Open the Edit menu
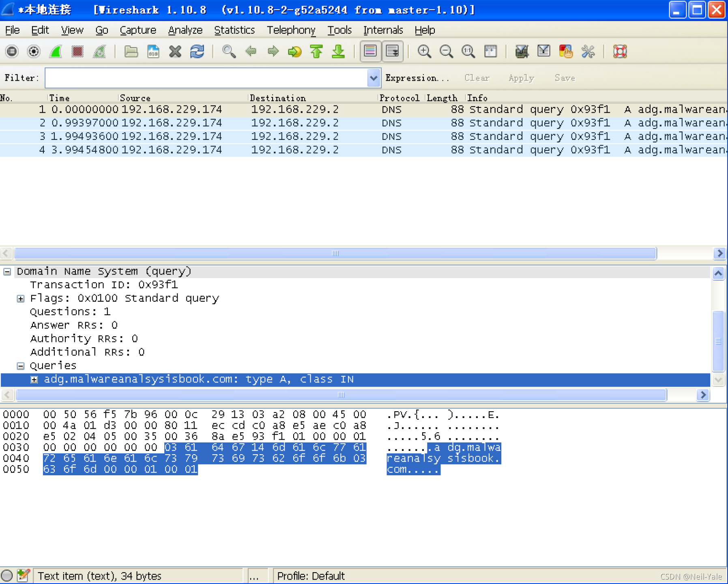This screenshot has height=584, width=728. [40, 30]
